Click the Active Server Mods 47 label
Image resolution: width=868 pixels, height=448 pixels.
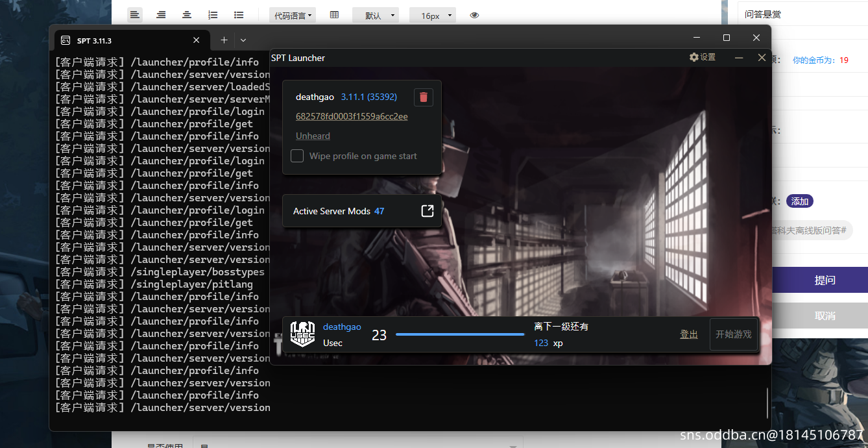pyautogui.click(x=339, y=211)
